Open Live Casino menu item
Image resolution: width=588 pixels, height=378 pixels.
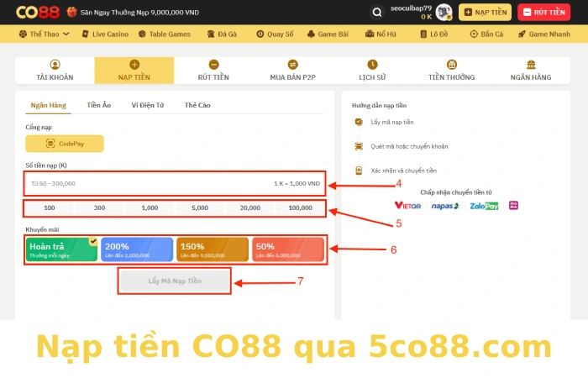click(105, 34)
